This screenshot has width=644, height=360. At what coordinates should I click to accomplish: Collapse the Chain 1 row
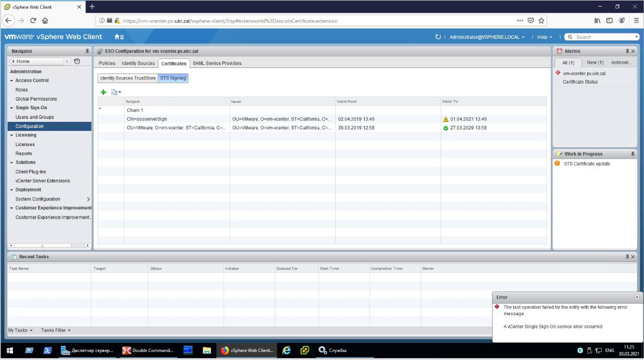(100, 109)
